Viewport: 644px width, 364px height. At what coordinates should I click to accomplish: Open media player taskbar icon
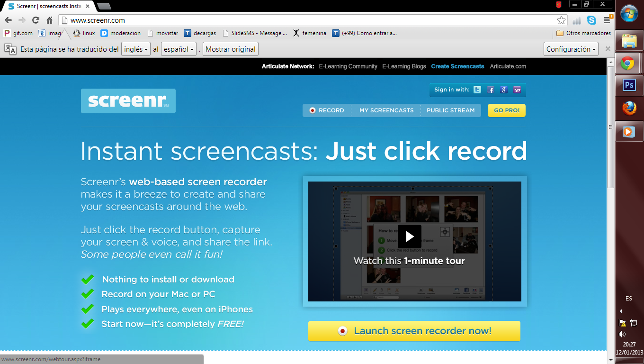click(x=629, y=131)
